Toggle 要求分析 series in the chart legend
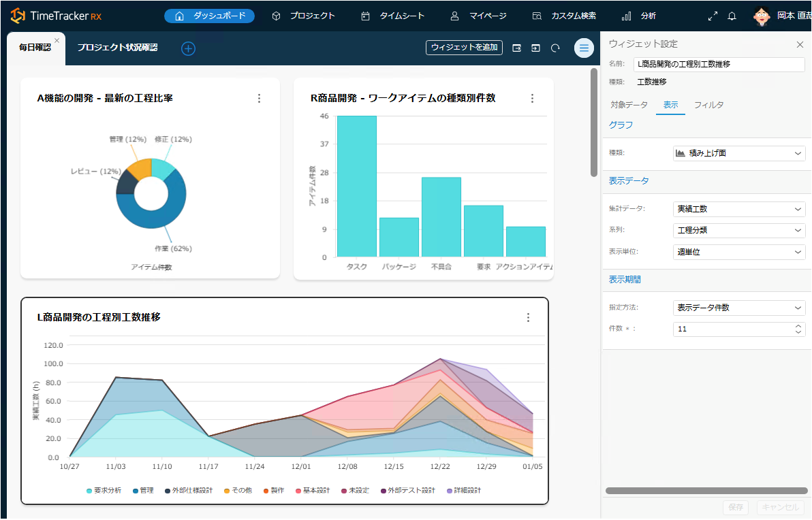The height and width of the screenshot is (520, 812). [104, 490]
